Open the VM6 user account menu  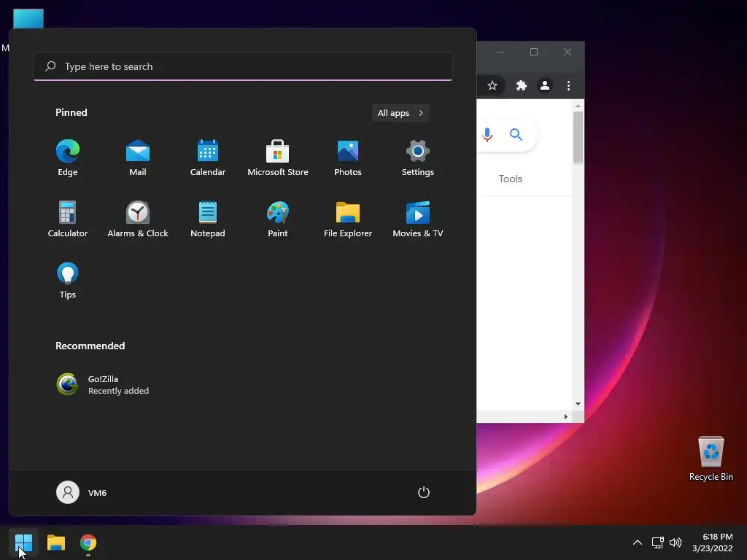pos(82,492)
